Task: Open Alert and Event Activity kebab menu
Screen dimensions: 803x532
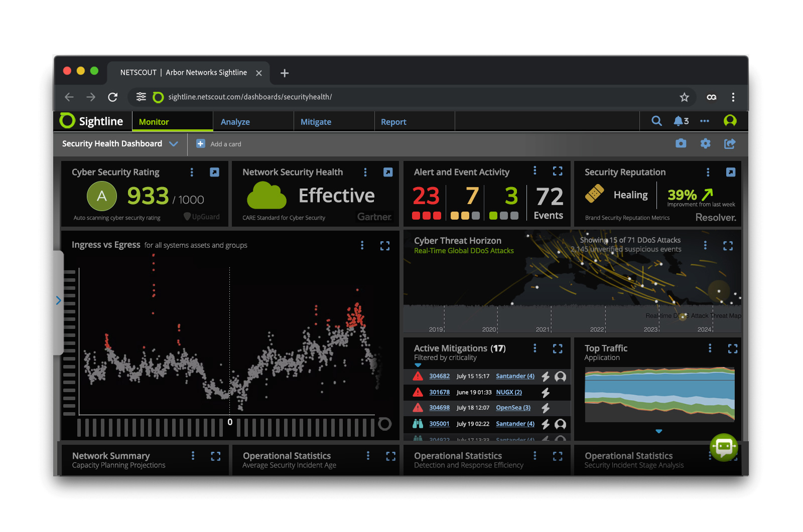Action: point(535,170)
